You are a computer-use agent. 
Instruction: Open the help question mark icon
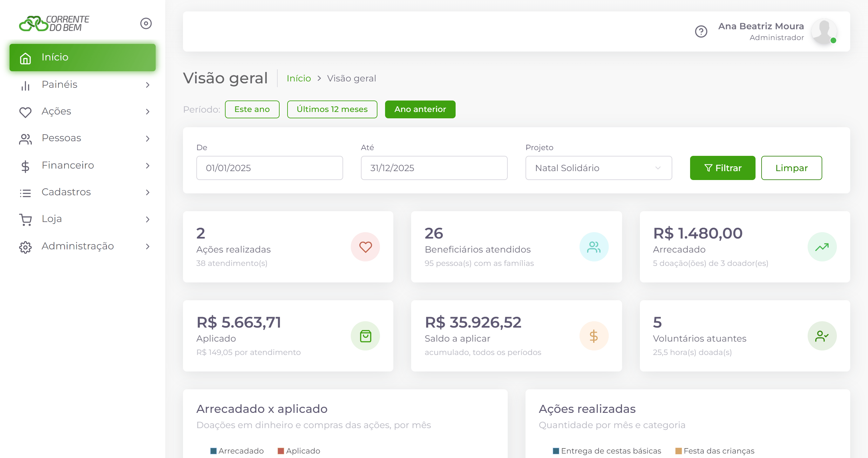point(701,32)
